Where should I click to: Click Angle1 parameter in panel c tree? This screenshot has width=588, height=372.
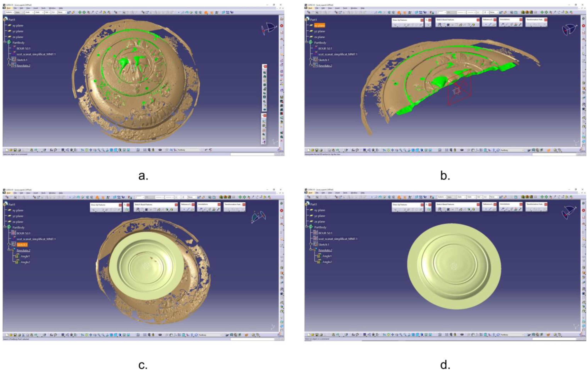tap(25, 256)
